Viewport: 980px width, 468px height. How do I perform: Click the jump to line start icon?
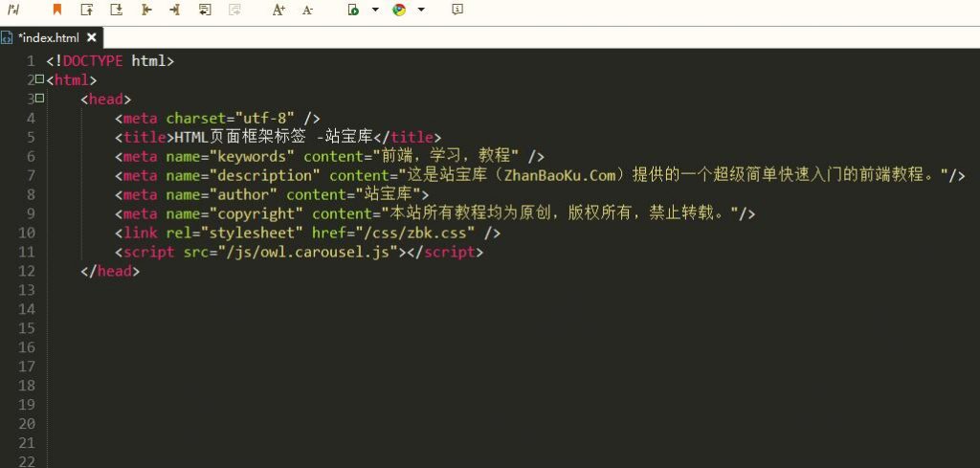click(146, 10)
